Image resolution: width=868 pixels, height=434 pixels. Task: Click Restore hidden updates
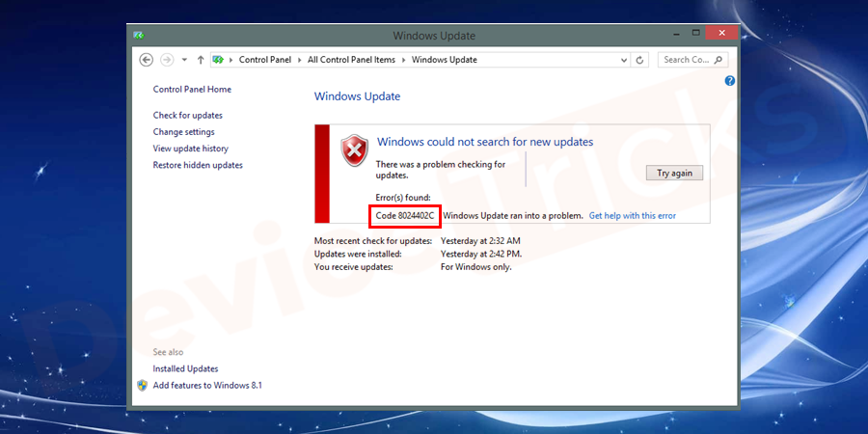[x=198, y=165]
